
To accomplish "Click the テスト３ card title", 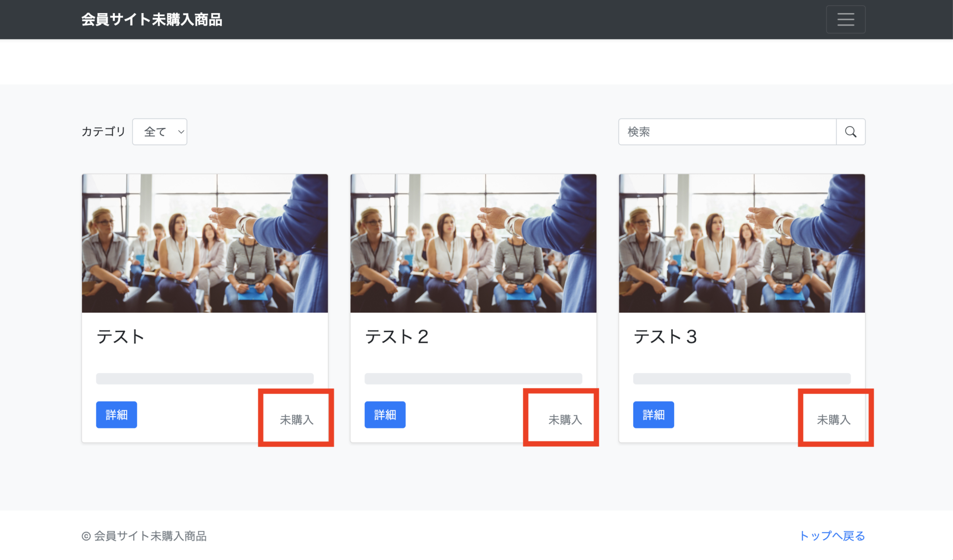I will tap(665, 337).
